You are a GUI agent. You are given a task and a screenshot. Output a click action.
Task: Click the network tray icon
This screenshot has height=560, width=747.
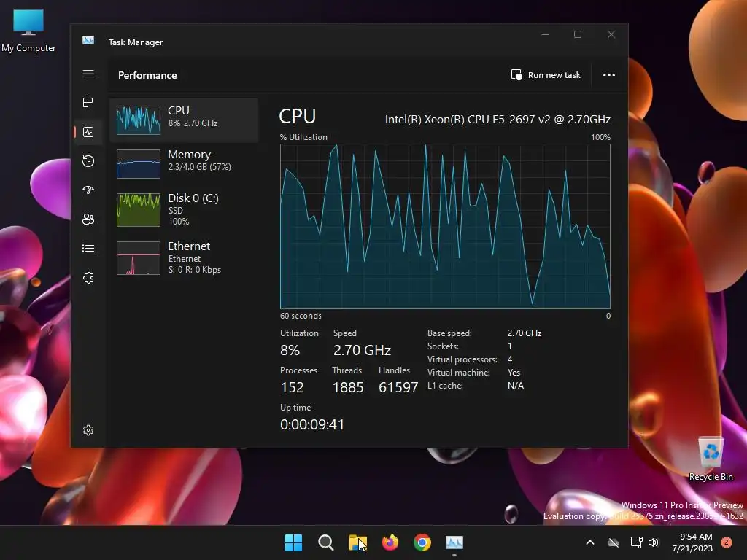coord(636,542)
